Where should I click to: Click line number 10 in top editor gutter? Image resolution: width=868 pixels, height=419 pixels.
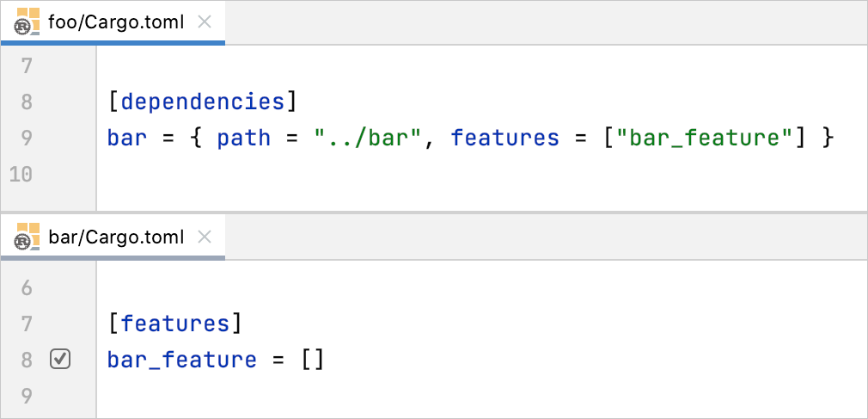[21, 174]
